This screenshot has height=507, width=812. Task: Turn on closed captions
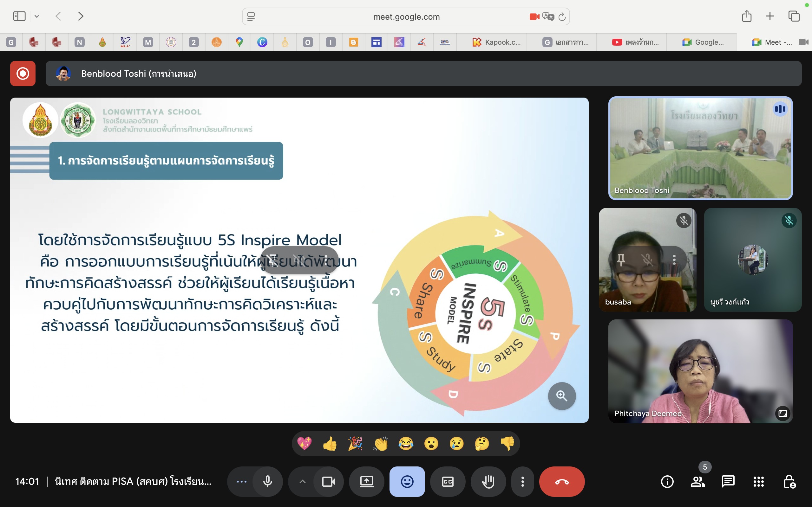pos(448,482)
